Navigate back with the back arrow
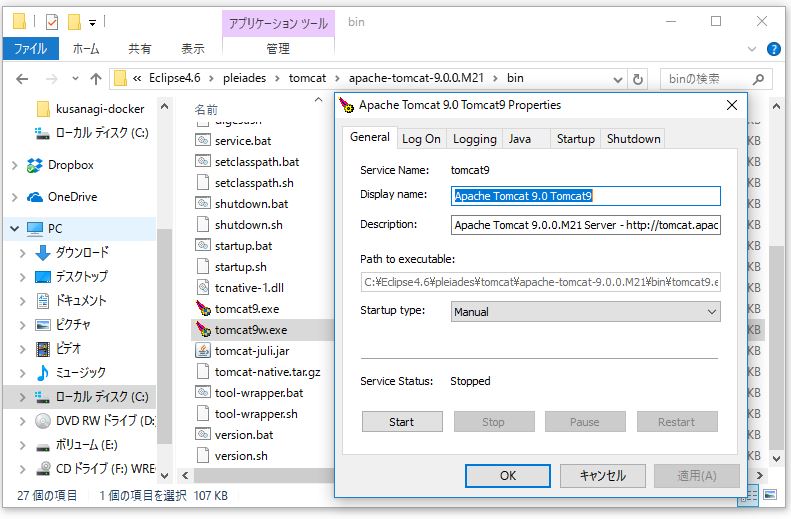Image resolution: width=791 pixels, height=519 pixels. pos(22,79)
